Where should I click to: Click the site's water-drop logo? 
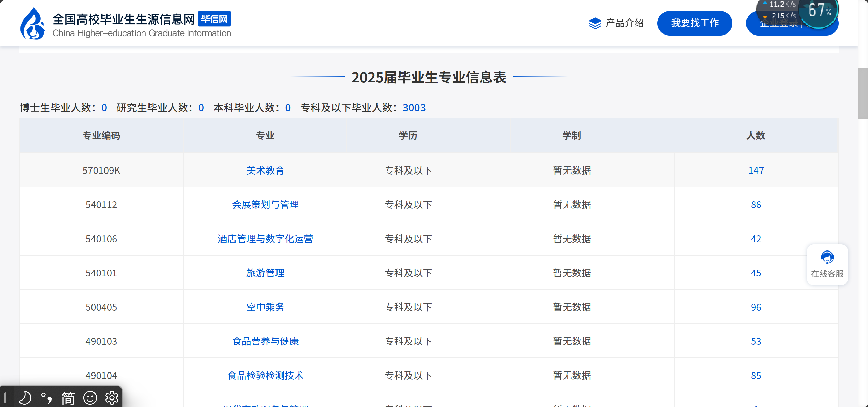coord(32,24)
